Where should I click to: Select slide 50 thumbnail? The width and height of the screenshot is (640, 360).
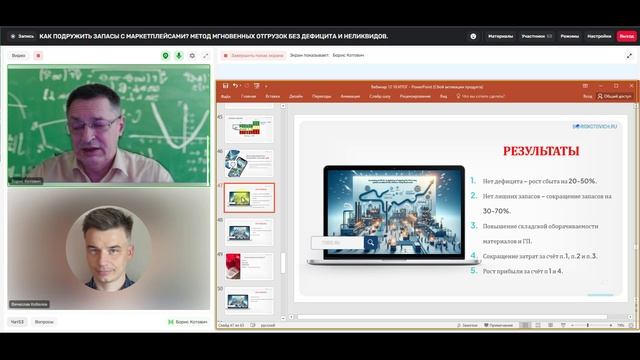coord(249,301)
